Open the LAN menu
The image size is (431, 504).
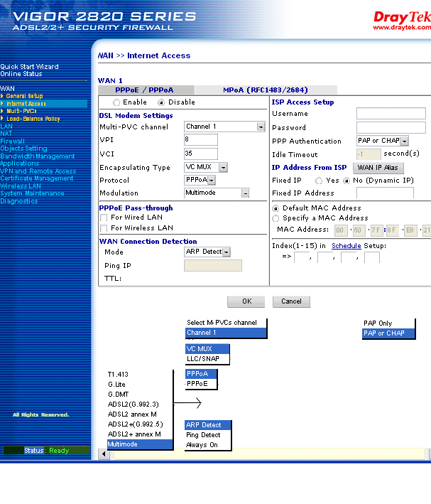(6, 126)
